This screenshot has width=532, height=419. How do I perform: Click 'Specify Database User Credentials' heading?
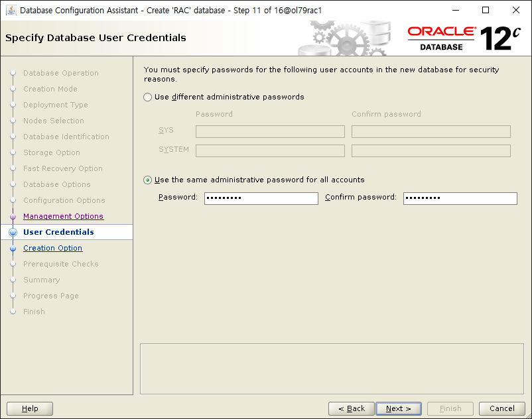click(x=96, y=38)
